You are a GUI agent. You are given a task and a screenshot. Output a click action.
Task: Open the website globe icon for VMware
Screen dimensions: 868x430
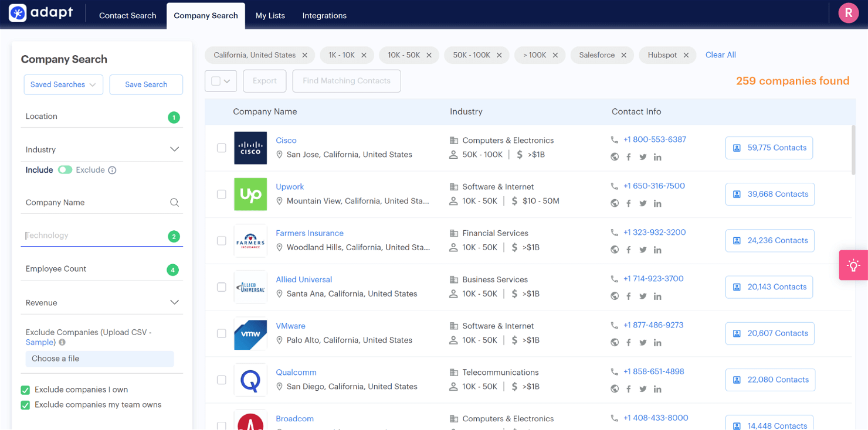(614, 342)
